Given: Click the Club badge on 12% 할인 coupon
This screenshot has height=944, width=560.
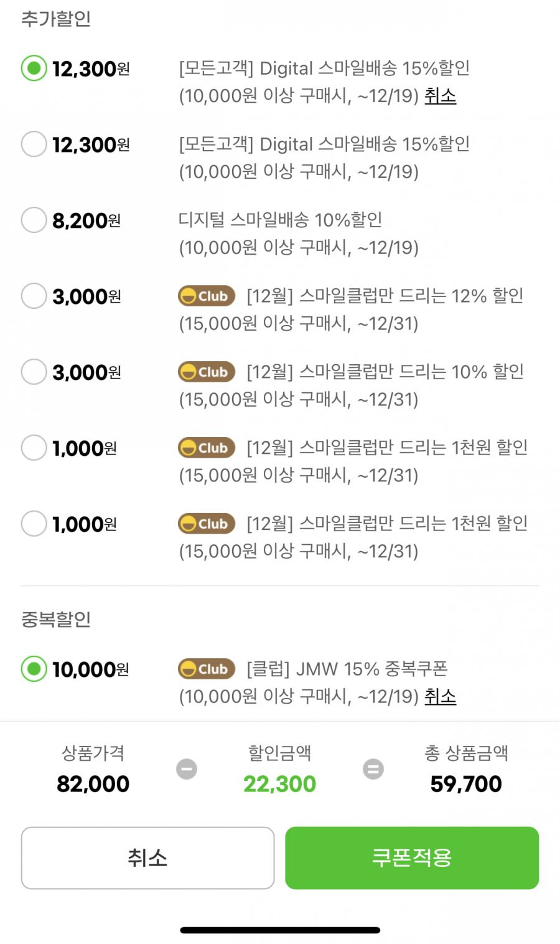Looking at the screenshot, I should (x=207, y=296).
